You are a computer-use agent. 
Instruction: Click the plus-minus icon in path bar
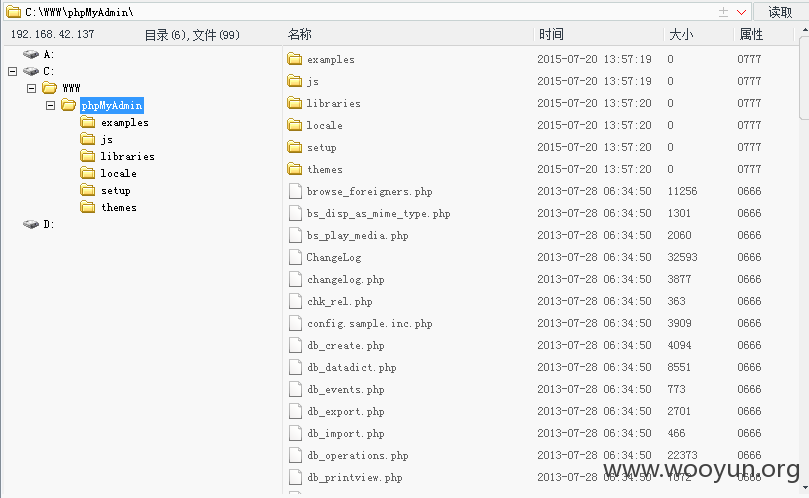click(723, 12)
